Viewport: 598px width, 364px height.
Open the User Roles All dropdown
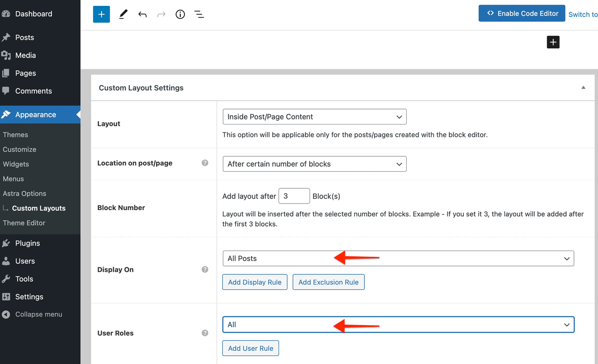click(x=398, y=325)
